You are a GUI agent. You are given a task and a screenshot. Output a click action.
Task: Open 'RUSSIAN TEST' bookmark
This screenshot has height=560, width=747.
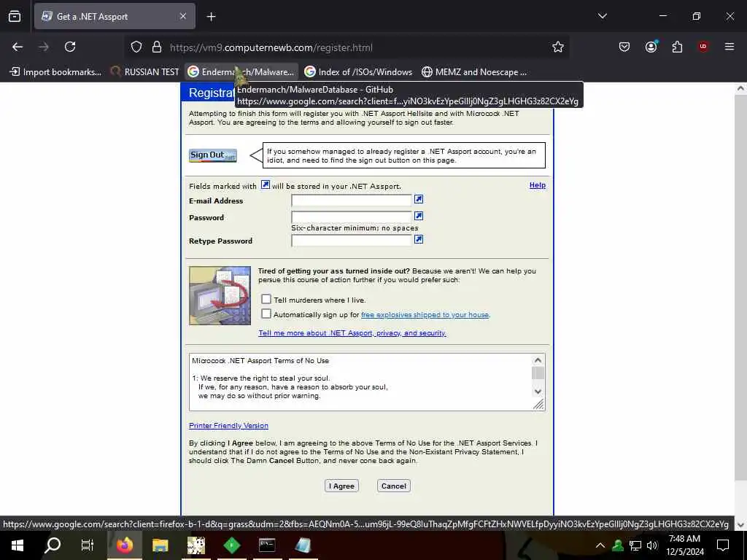click(x=145, y=72)
